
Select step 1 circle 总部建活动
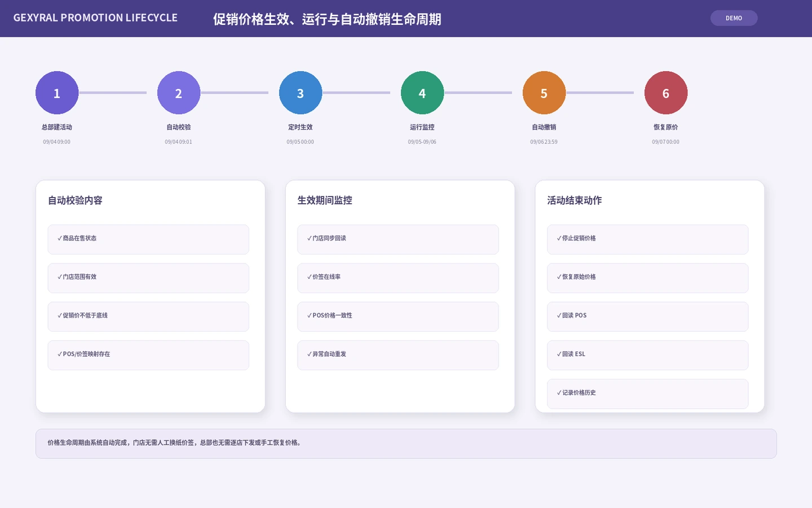[57, 93]
